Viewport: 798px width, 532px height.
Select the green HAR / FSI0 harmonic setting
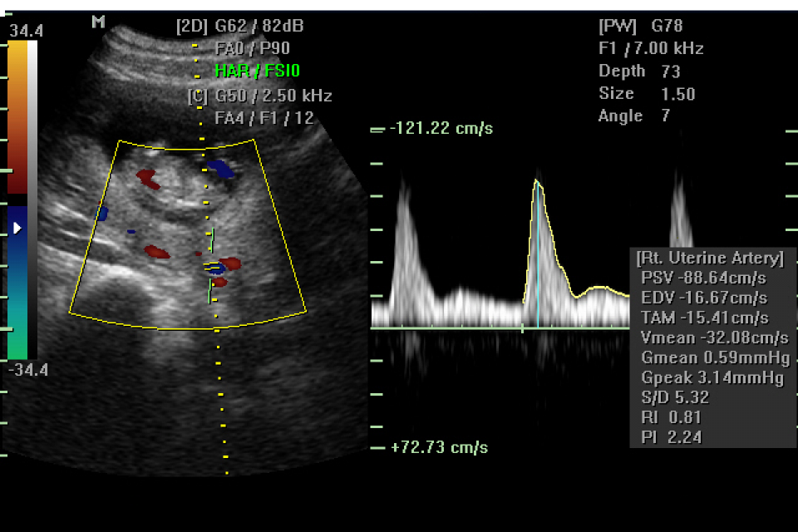click(x=256, y=71)
